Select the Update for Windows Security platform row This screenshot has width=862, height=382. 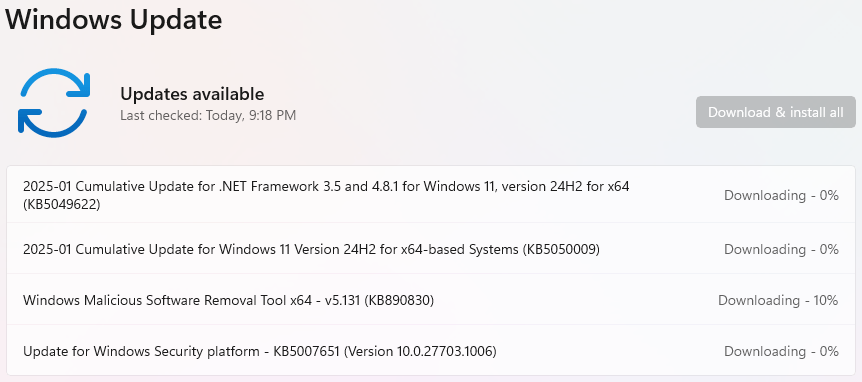(431, 351)
